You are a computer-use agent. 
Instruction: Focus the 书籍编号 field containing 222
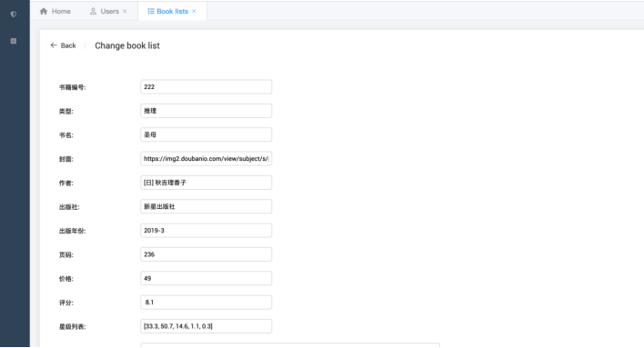206,86
